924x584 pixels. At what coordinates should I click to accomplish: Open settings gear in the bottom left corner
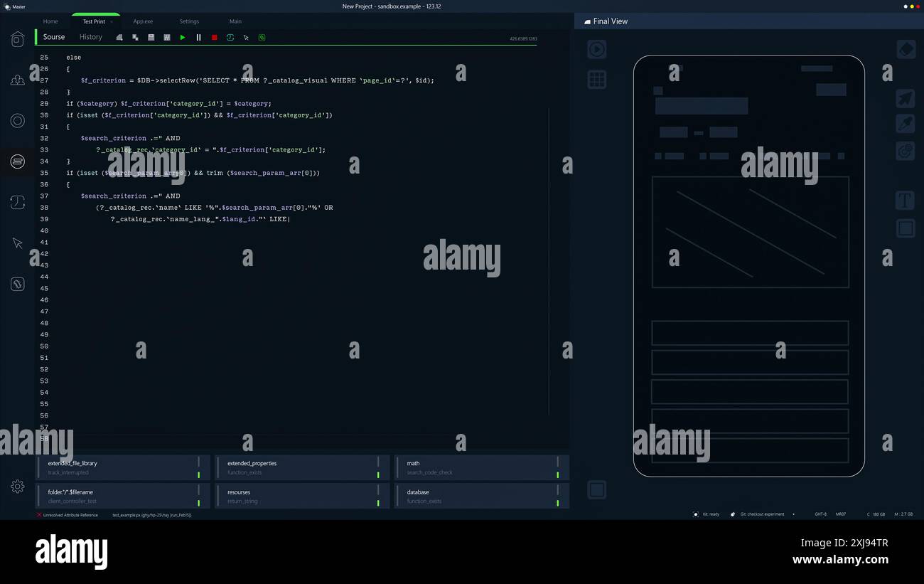pos(18,487)
